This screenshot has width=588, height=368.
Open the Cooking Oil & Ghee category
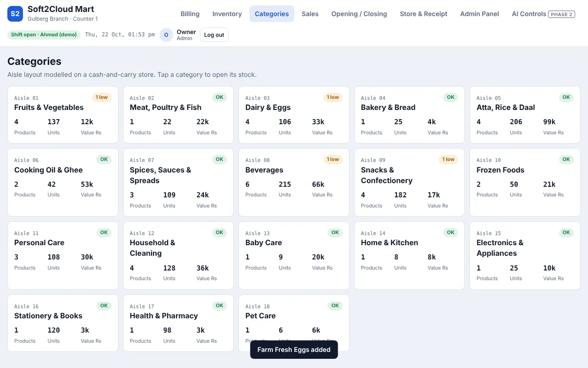[x=63, y=183]
